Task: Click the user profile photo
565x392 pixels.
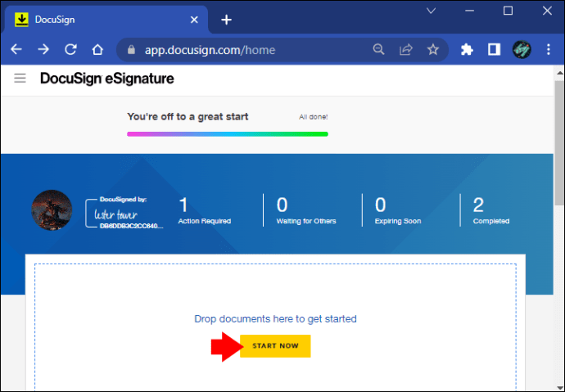Action: tap(52, 210)
